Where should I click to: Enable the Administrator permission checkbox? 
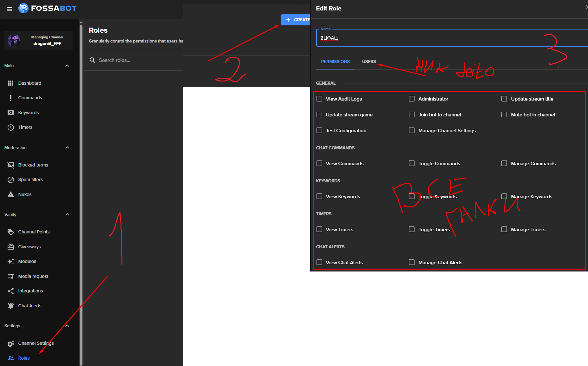coord(412,99)
